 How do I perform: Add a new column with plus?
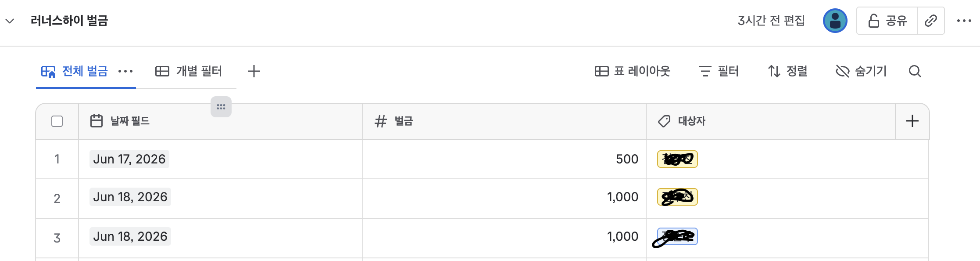point(912,121)
